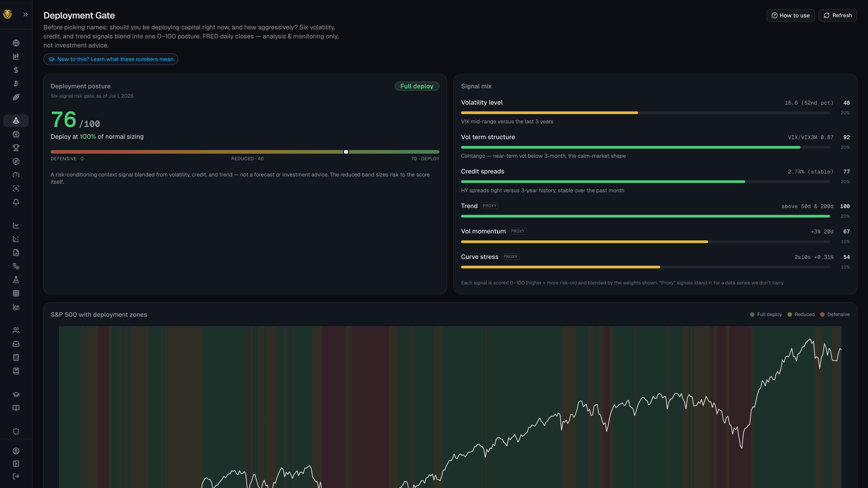This screenshot has height=488, width=868.
Task: Click the Vol momentum progress bar
Action: [645, 242]
